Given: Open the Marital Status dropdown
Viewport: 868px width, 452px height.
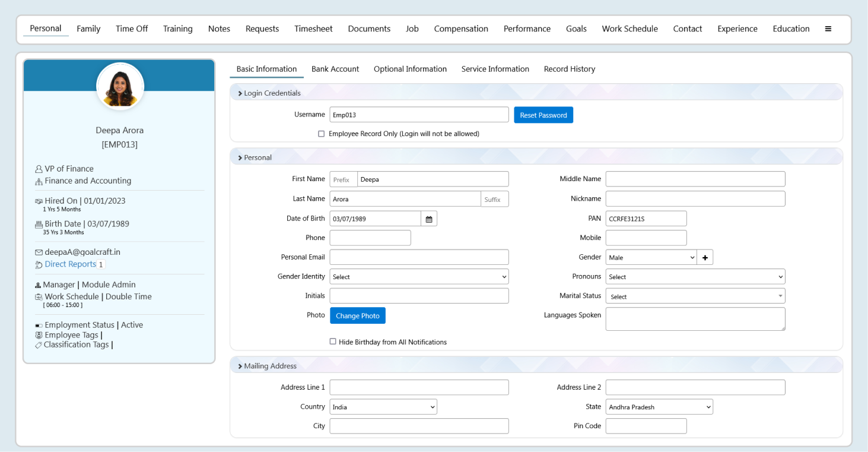Looking at the screenshot, I should pyautogui.click(x=695, y=296).
